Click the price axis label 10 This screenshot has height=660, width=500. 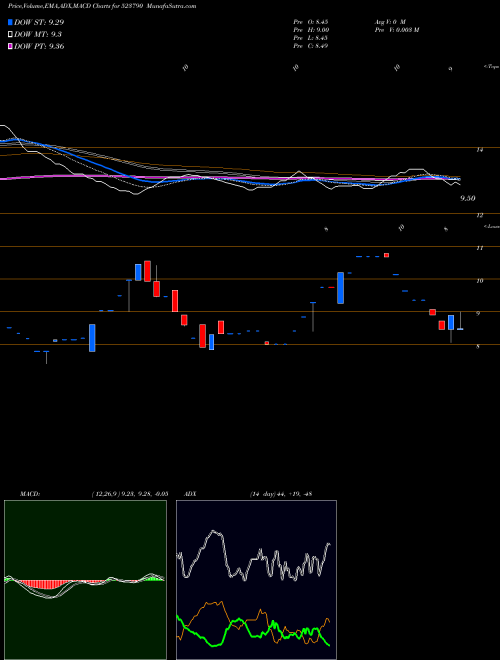tap(479, 281)
